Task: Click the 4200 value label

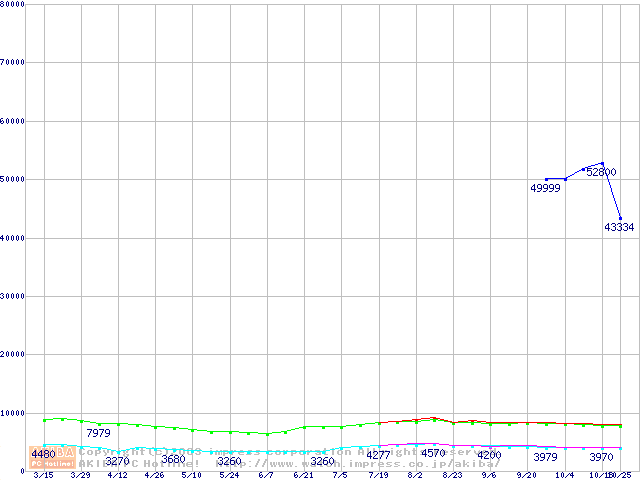Action: click(x=489, y=455)
